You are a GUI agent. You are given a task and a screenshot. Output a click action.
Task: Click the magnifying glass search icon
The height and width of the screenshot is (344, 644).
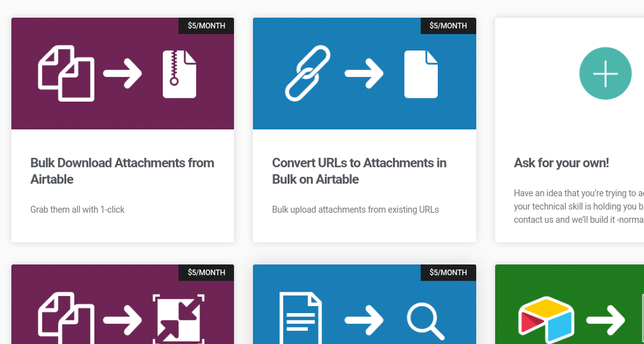pos(426,321)
